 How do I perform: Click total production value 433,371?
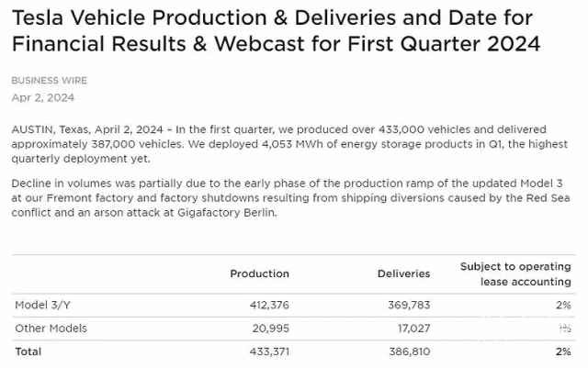click(x=266, y=351)
